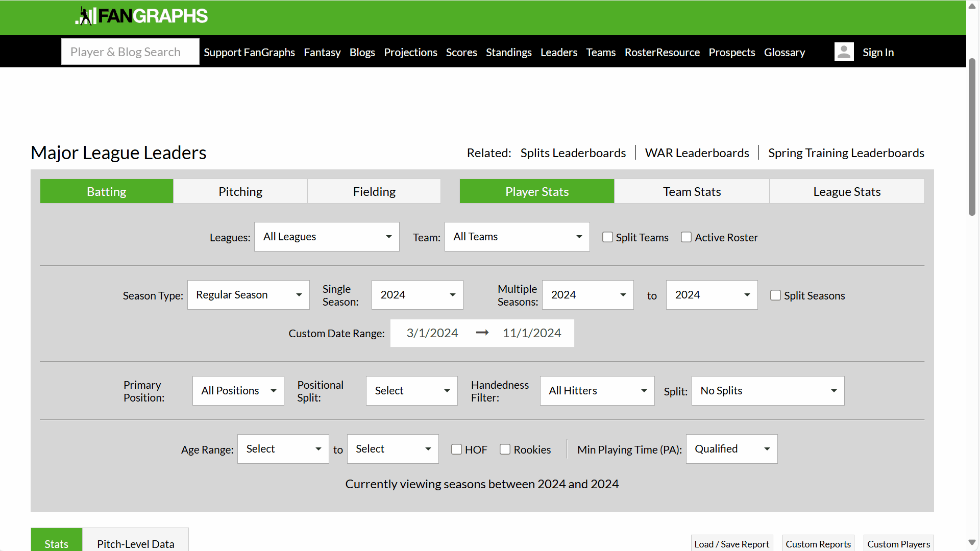Select the Team Stats tab
This screenshot has width=980, height=551.
click(x=692, y=192)
